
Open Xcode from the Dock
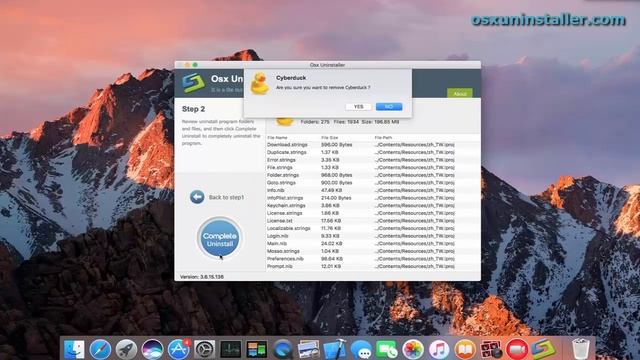(x=335, y=349)
